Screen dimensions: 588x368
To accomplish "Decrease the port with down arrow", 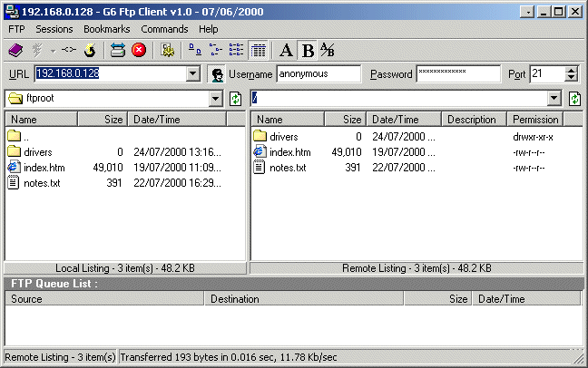I will (x=571, y=78).
